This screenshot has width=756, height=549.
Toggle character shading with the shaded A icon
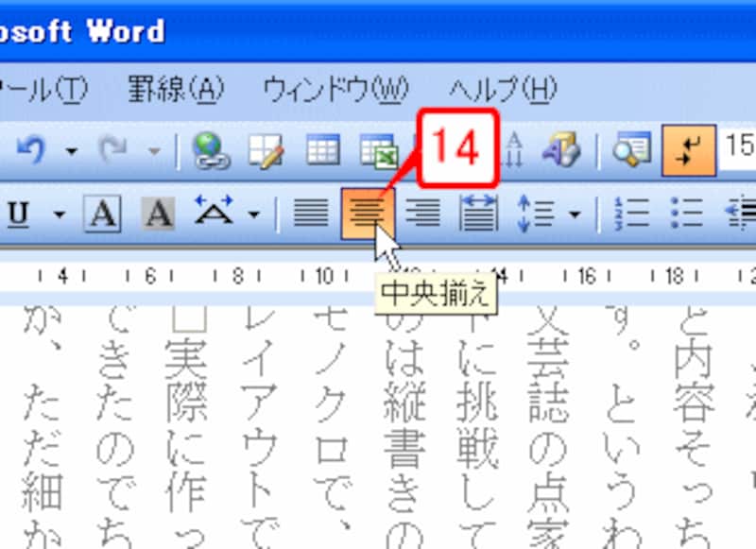pyautogui.click(x=161, y=214)
